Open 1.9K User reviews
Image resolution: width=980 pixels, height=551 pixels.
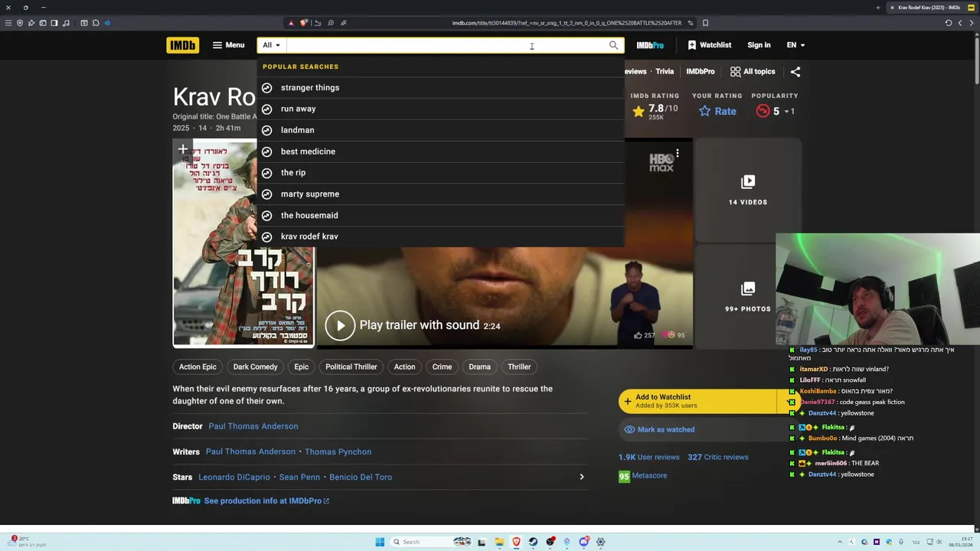[x=648, y=457]
